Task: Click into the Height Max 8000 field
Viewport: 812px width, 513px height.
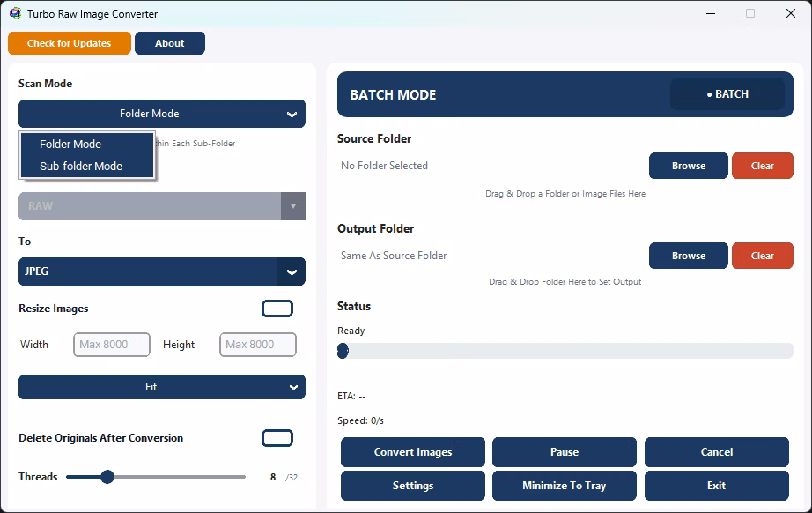Action: point(258,345)
